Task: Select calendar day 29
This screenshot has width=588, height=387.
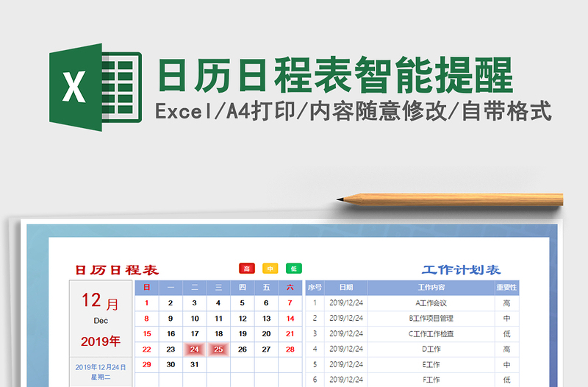Action: (146, 364)
